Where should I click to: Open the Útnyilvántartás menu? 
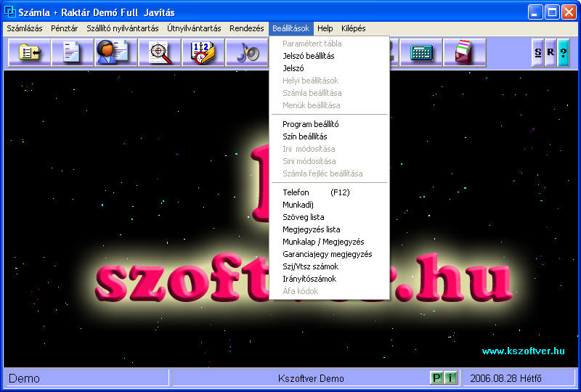[x=194, y=28]
